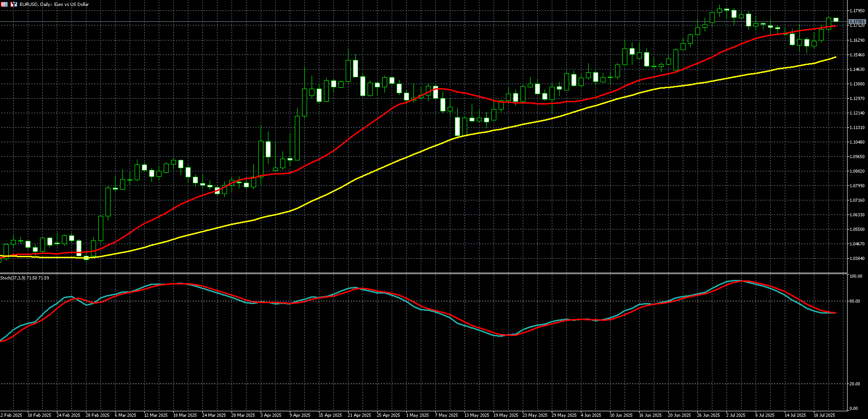
Task: Click the Depth of Market icon beside chart title
Action: pos(14,4)
